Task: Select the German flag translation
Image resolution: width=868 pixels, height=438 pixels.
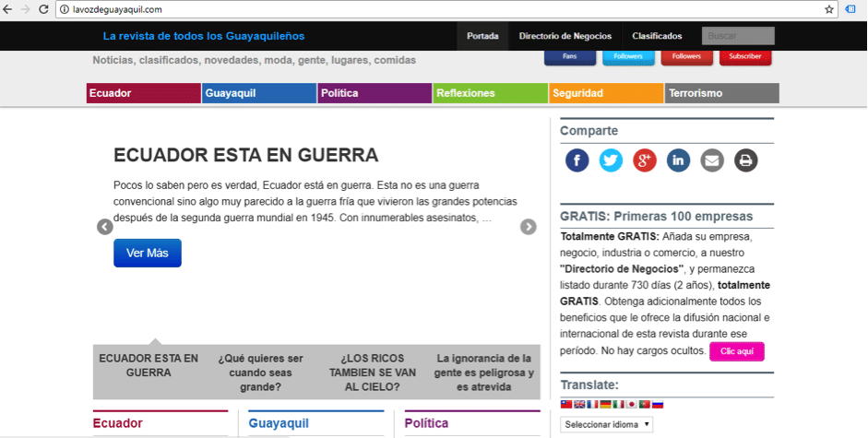Action: [x=605, y=404]
